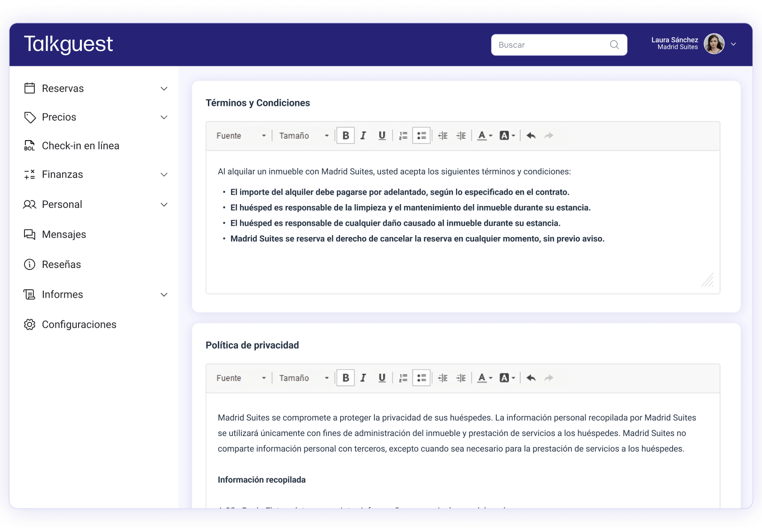Image resolution: width=762 pixels, height=532 pixels.
Task: Toggle Underline in Política de privacidad toolbar
Action: pyautogui.click(x=382, y=378)
